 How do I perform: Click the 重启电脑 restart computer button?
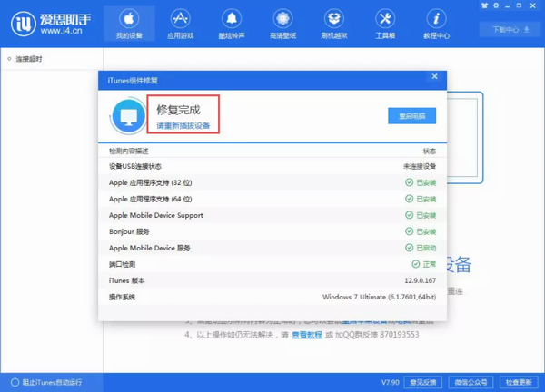click(x=411, y=116)
